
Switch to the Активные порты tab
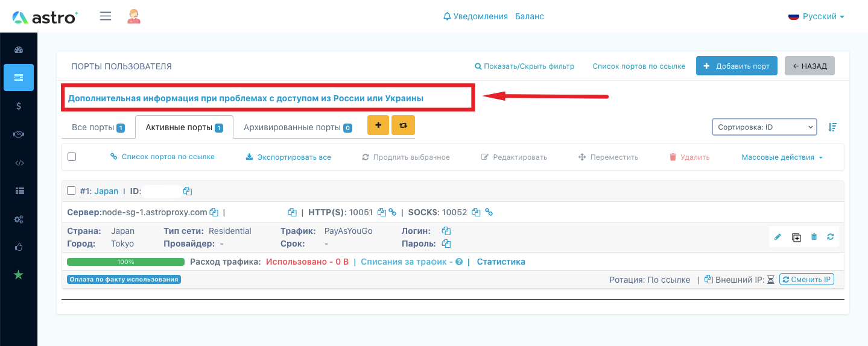point(184,128)
